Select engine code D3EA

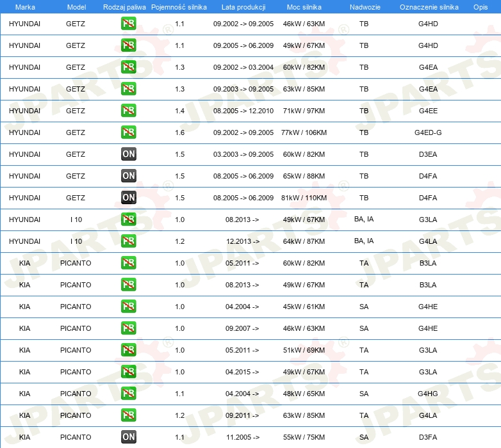pyautogui.click(x=428, y=154)
